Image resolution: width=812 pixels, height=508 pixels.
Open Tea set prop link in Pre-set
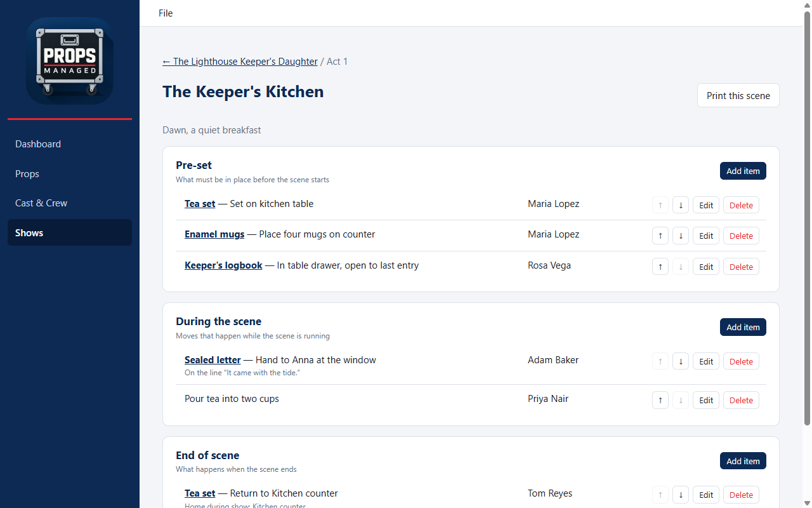(200, 204)
